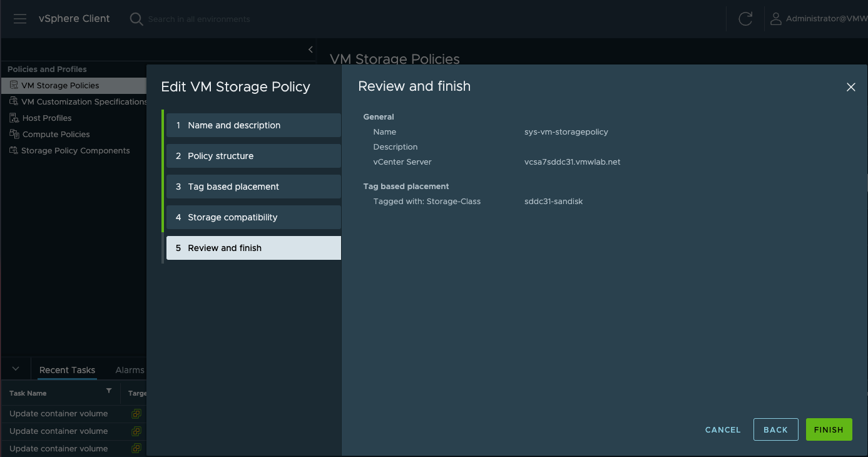Refresh with the circular arrow icon
This screenshot has width=868, height=457.
(x=745, y=19)
